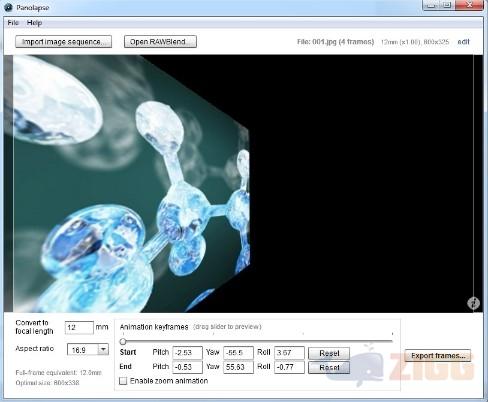Click the 'File: 001.jpg (4 frames)' text

click(335, 42)
